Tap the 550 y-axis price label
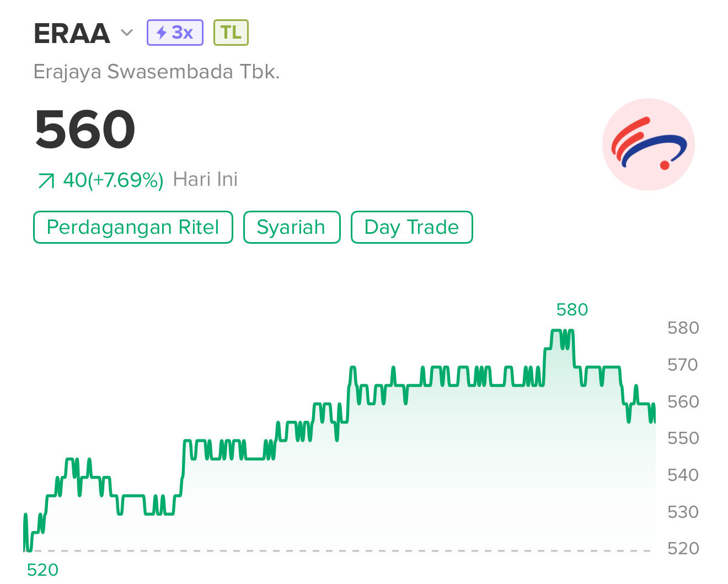Screen dimensions: 728x584 coord(683,438)
